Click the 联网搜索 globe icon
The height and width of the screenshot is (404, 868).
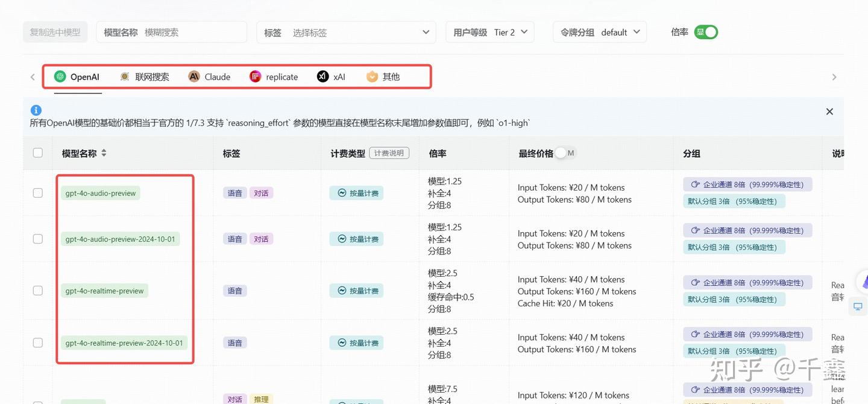coord(125,77)
